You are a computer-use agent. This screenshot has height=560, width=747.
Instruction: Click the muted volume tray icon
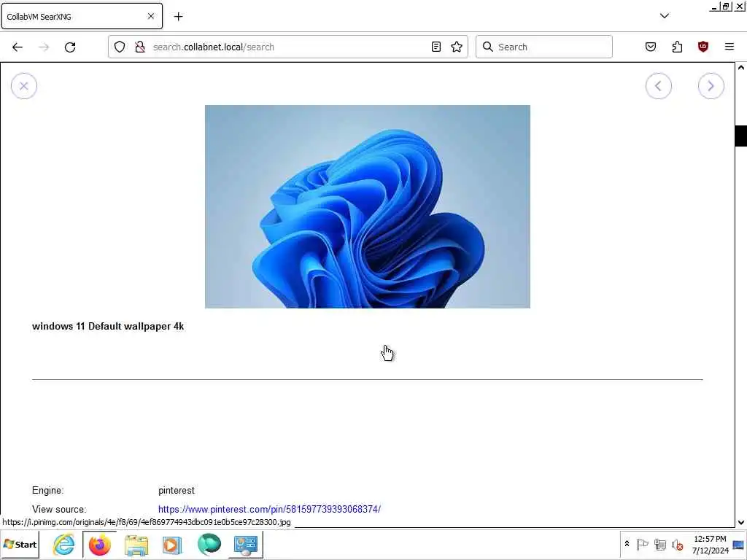click(x=677, y=544)
